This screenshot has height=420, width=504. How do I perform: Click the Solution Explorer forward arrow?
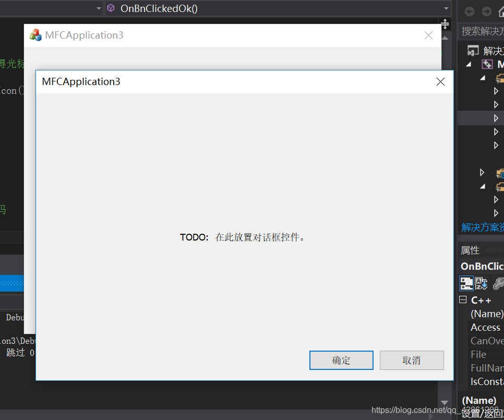pyautogui.click(x=487, y=11)
